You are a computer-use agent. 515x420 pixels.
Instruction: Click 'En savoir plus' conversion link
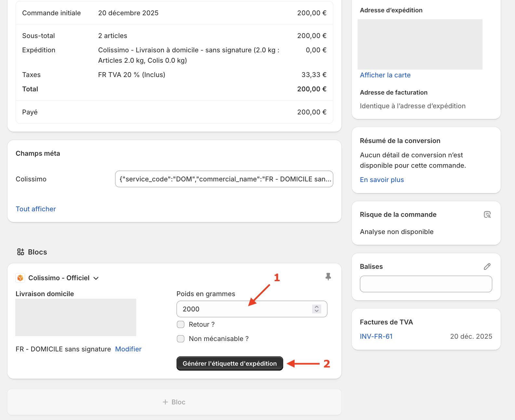(382, 180)
